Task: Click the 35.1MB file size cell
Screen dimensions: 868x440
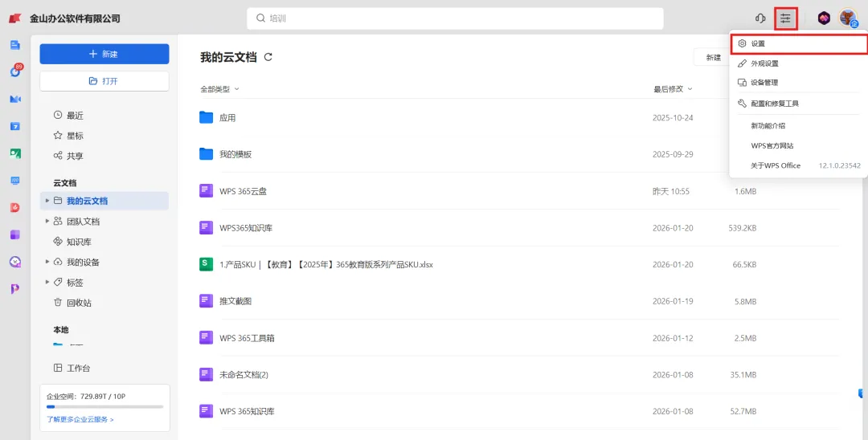Action: [x=743, y=375]
